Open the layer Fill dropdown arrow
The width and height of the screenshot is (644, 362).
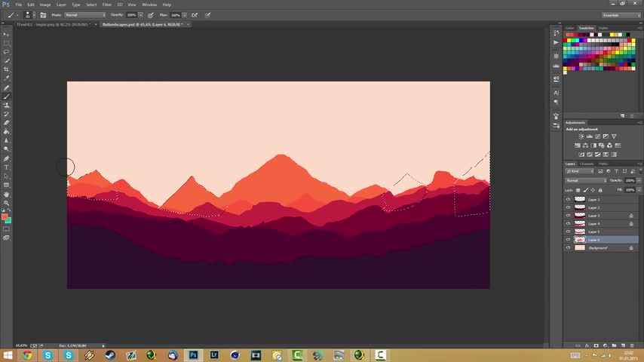pos(639,190)
